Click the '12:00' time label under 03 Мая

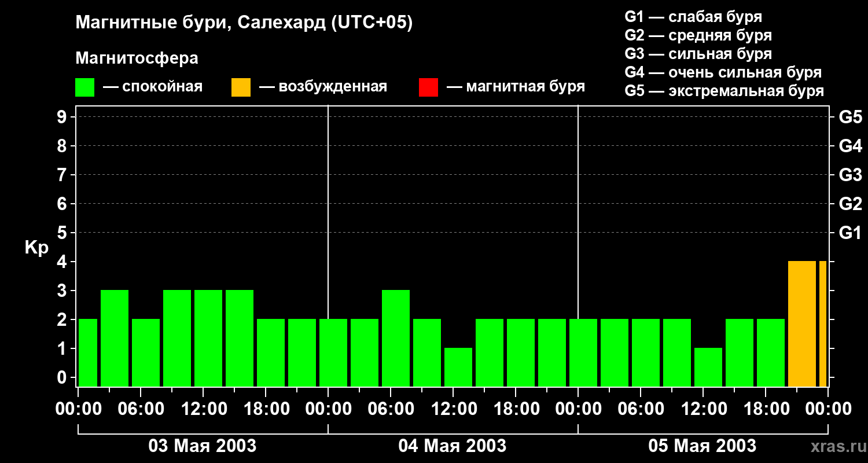tap(204, 409)
